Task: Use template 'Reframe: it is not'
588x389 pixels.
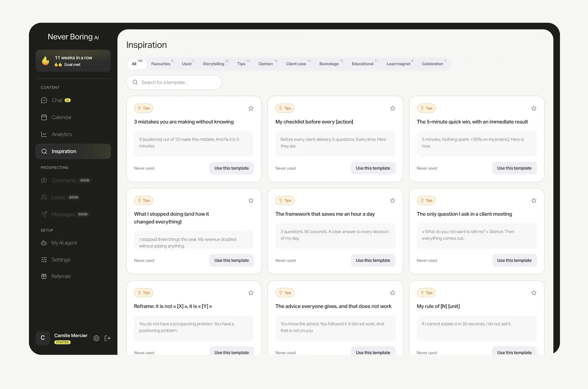Action: (x=232, y=351)
